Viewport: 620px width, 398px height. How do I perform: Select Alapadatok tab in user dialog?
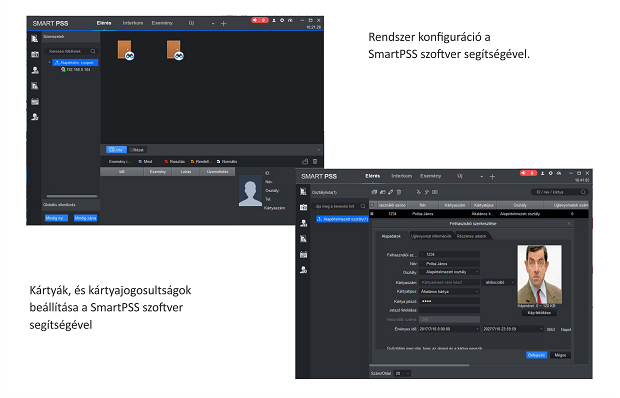click(x=391, y=236)
